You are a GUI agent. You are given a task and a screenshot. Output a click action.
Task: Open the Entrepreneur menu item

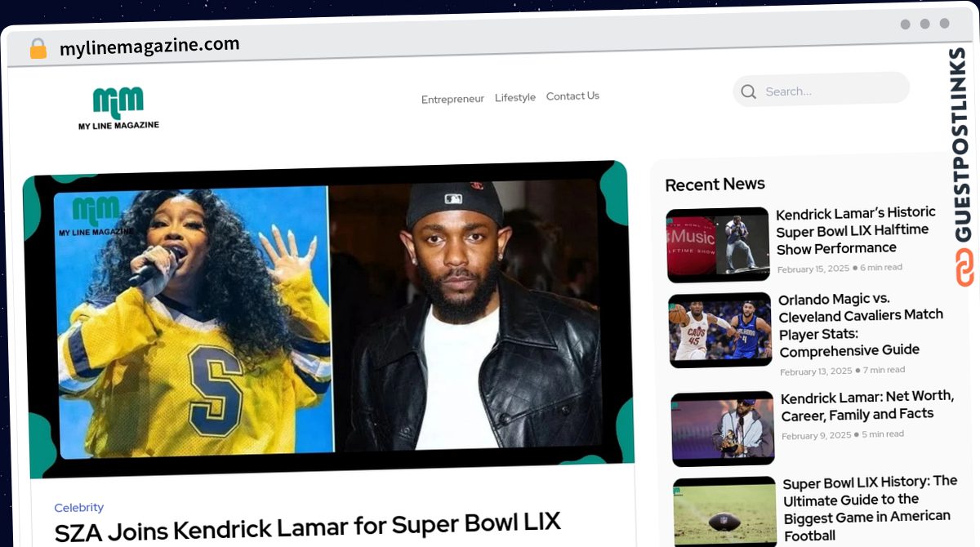452,99
